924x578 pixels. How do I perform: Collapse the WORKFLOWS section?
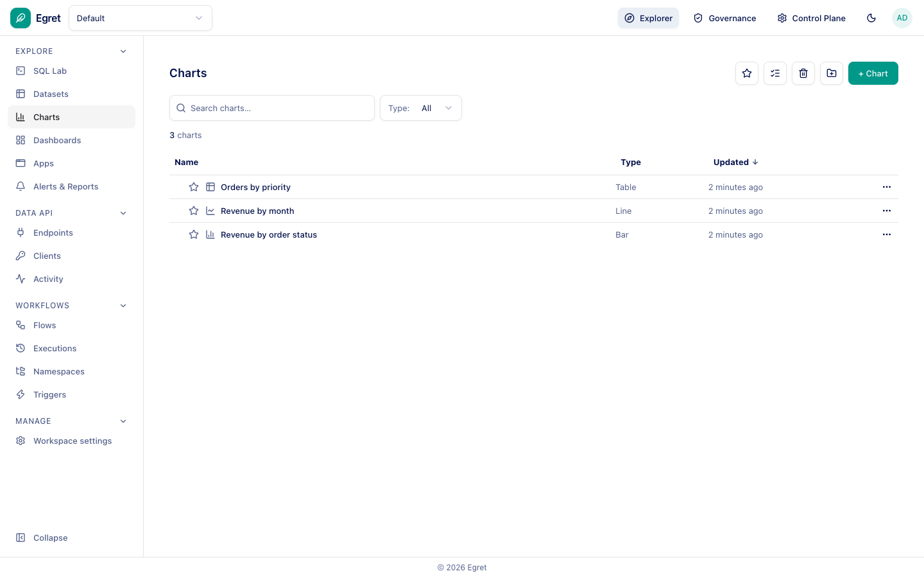123,306
